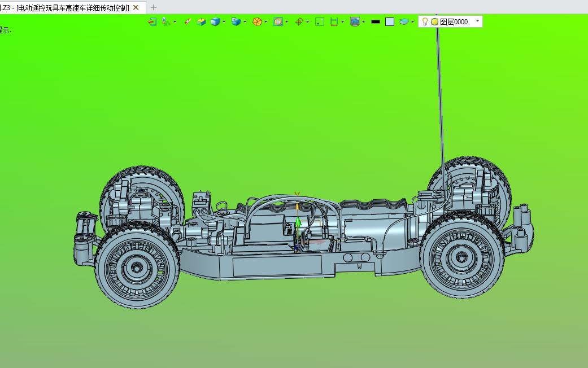Select the eraser icon in toolbar
The width and height of the screenshot is (588, 368).
188,21
